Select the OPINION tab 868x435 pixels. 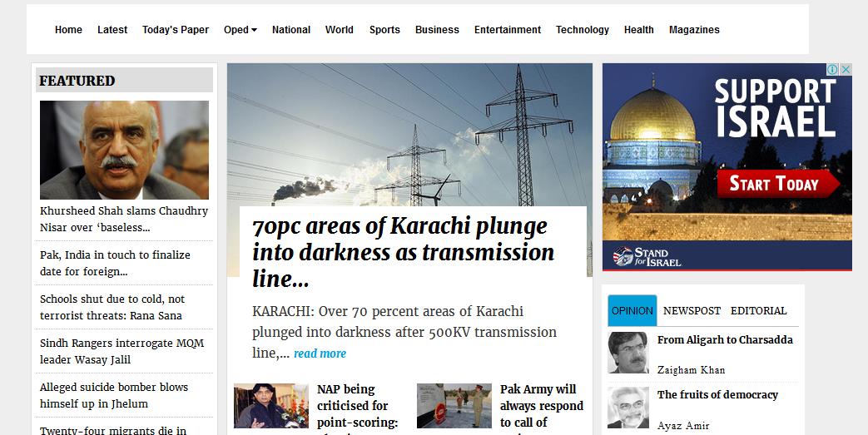(x=632, y=310)
